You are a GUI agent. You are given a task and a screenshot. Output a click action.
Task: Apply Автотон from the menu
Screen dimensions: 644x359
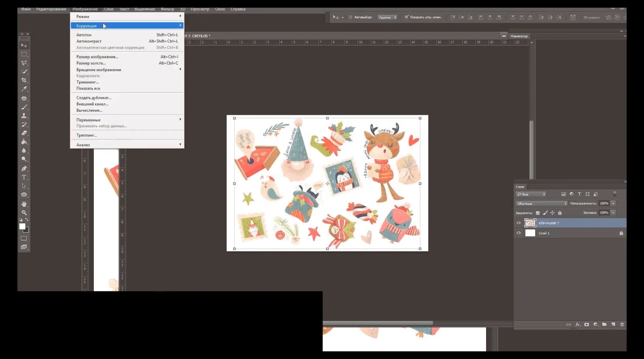(127, 35)
